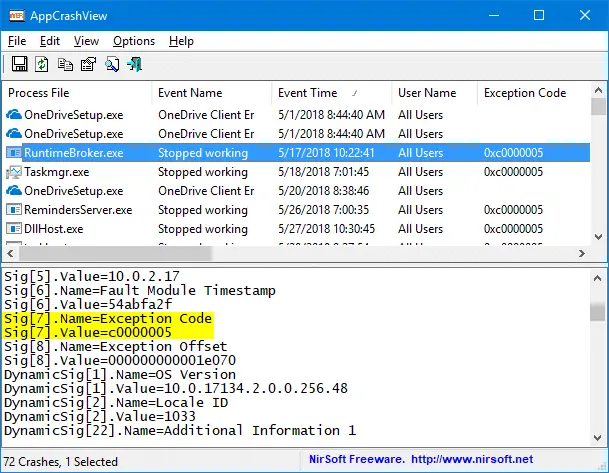Click highlighted Sig[7].Name=Exception Code line
The width and height of the screenshot is (609, 473).
pyautogui.click(x=108, y=318)
